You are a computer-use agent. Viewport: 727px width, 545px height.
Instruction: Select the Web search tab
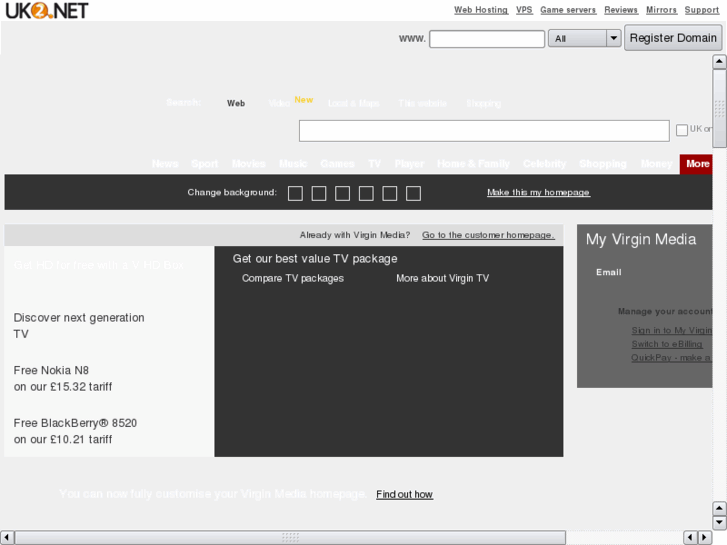click(x=236, y=103)
